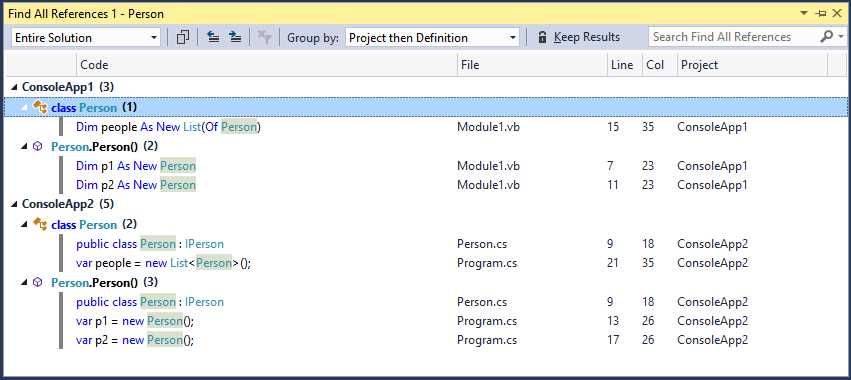Click method cube icon beside Person.Person() (3)
This screenshot has width=851, height=380.
click(37, 282)
